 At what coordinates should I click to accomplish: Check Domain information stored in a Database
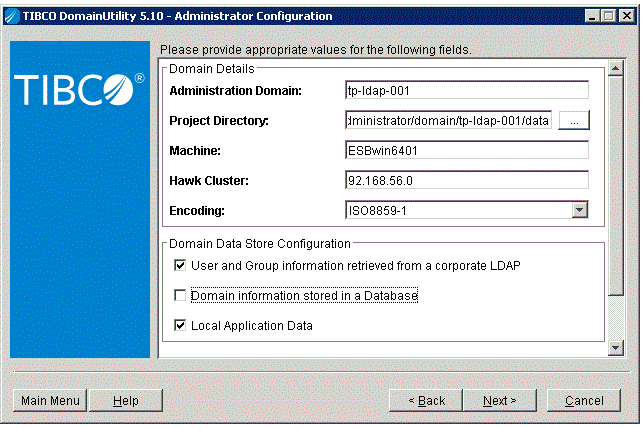point(180,295)
